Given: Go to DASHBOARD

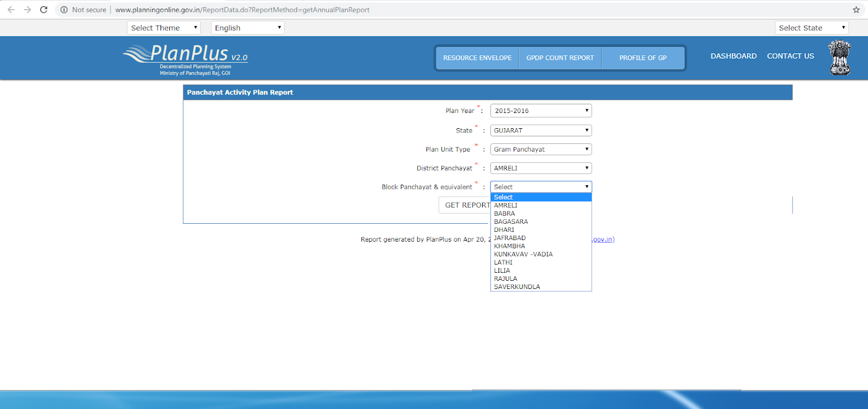Looking at the screenshot, I should (733, 56).
